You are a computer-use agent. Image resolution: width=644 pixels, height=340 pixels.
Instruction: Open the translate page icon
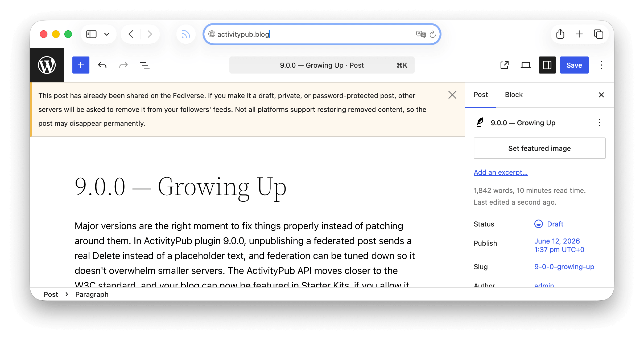[421, 34]
